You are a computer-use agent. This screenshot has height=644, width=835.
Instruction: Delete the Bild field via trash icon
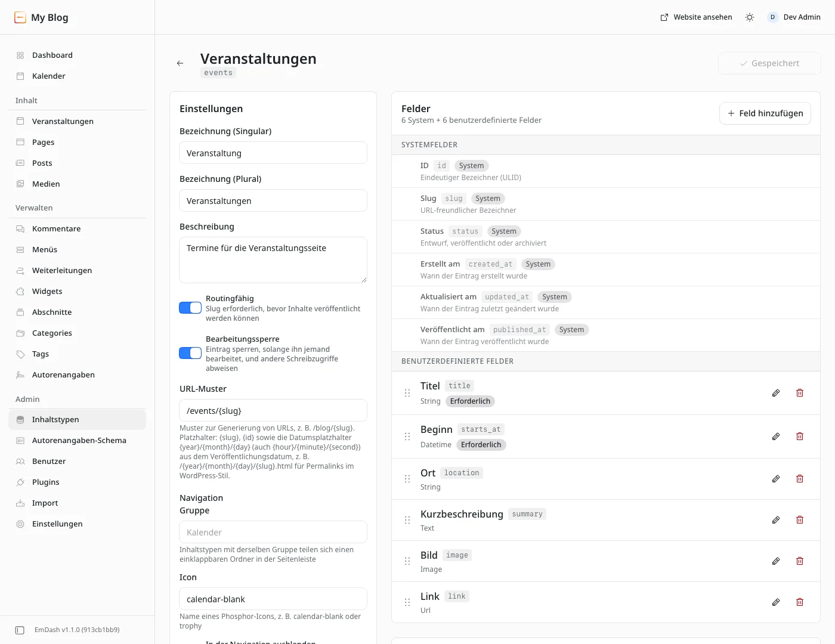click(x=800, y=561)
